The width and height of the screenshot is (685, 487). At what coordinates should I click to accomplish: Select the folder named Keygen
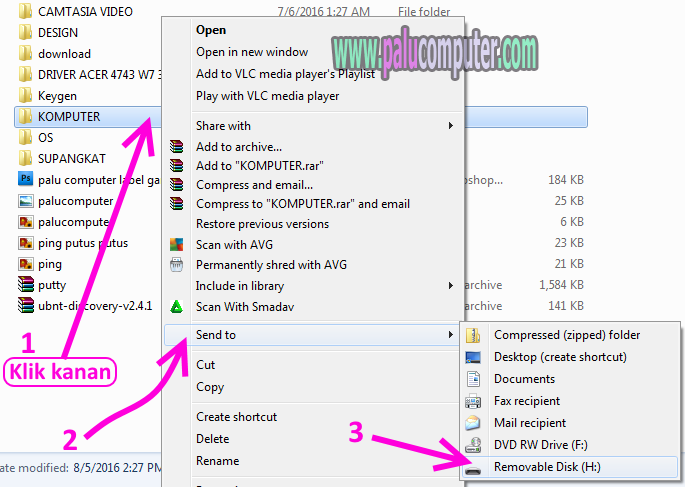tap(57, 96)
